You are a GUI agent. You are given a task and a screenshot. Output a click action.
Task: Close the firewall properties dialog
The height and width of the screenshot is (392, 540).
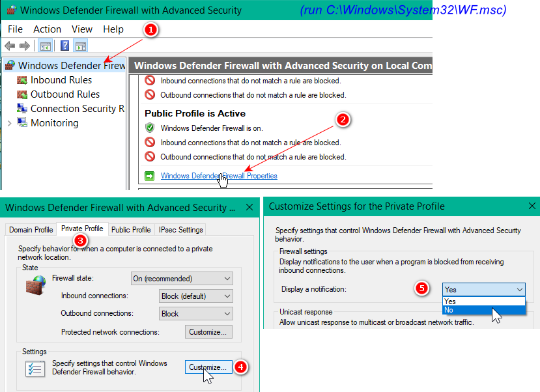coord(249,207)
